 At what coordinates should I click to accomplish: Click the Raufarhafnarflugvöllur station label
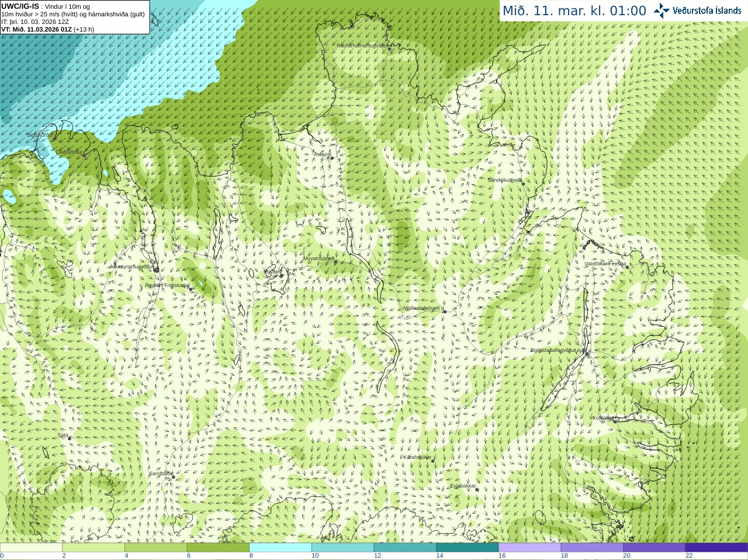362,45
